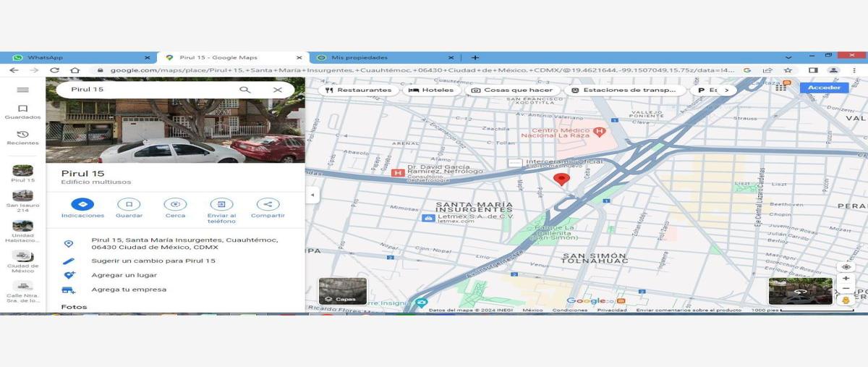This screenshot has height=367, width=868.
Task: Collapse the side panel with arrow tab
Action: 312,195
